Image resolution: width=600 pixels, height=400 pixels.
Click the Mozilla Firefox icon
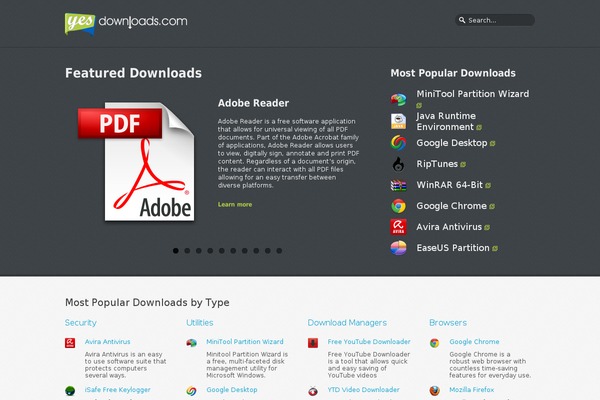pyautogui.click(x=434, y=391)
